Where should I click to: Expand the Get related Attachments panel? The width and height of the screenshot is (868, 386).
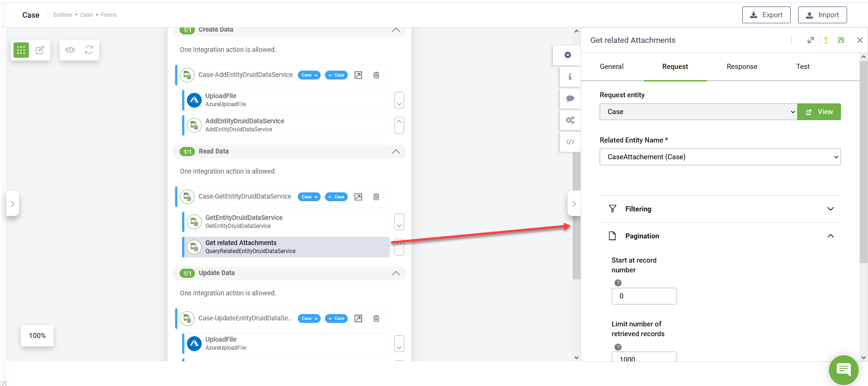tap(811, 40)
